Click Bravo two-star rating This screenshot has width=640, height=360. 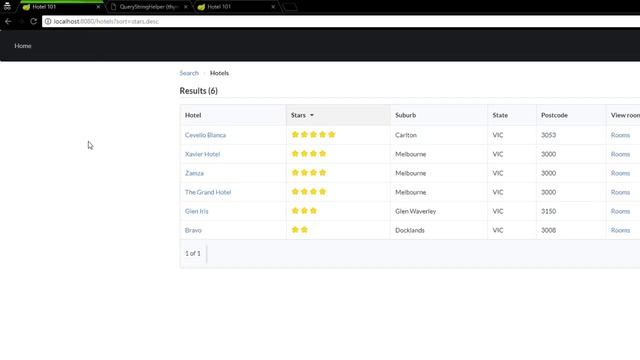[x=300, y=230]
